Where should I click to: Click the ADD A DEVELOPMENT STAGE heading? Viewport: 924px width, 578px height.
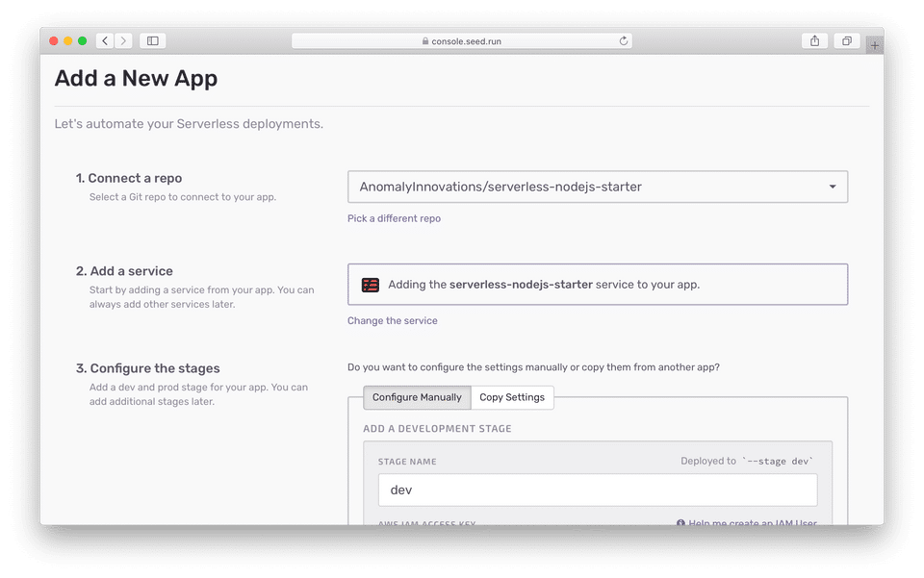click(x=437, y=429)
